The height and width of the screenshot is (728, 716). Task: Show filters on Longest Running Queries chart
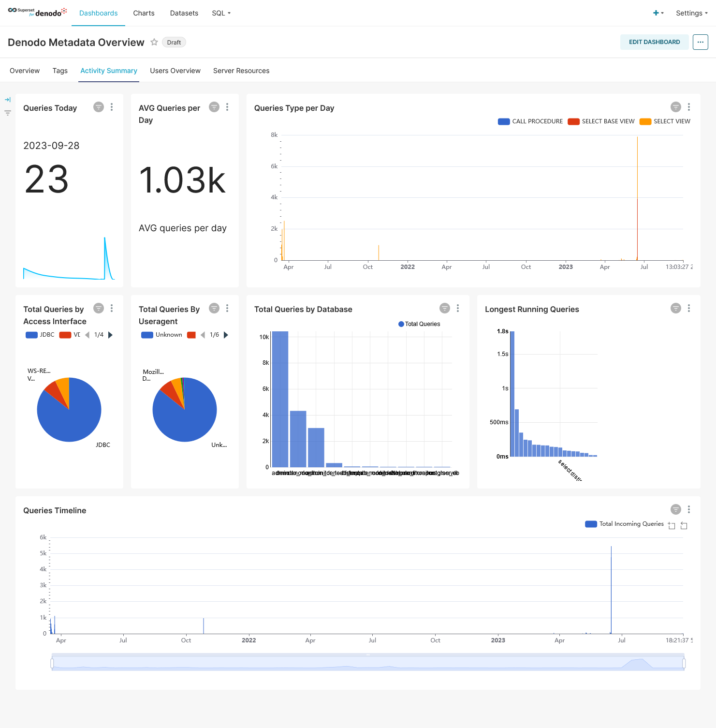(676, 308)
